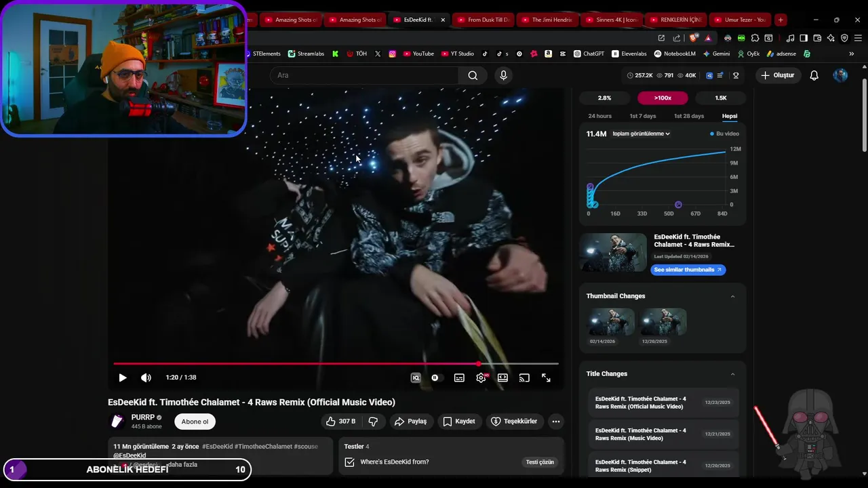This screenshot has height=488, width=868.
Task: Click the 2.8% stat pill
Action: click(604, 98)
